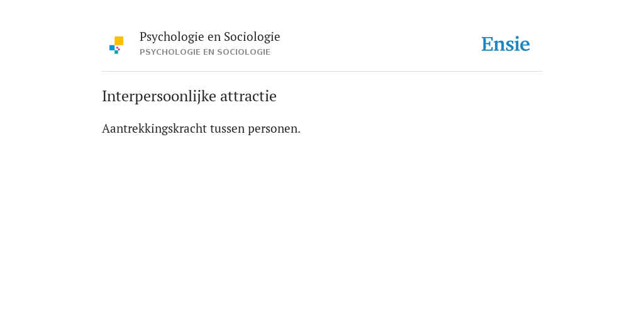The width and height of the screenshot is (644, 322).
Task: Click the Interpersoonlijke attractie heading
Action: [189, 96]
